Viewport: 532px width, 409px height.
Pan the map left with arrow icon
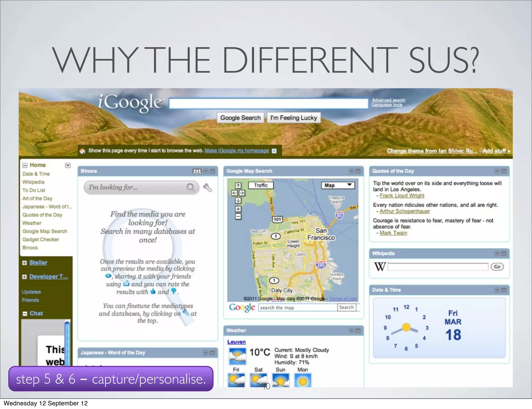pyautogui.click(x=235, y=193)
